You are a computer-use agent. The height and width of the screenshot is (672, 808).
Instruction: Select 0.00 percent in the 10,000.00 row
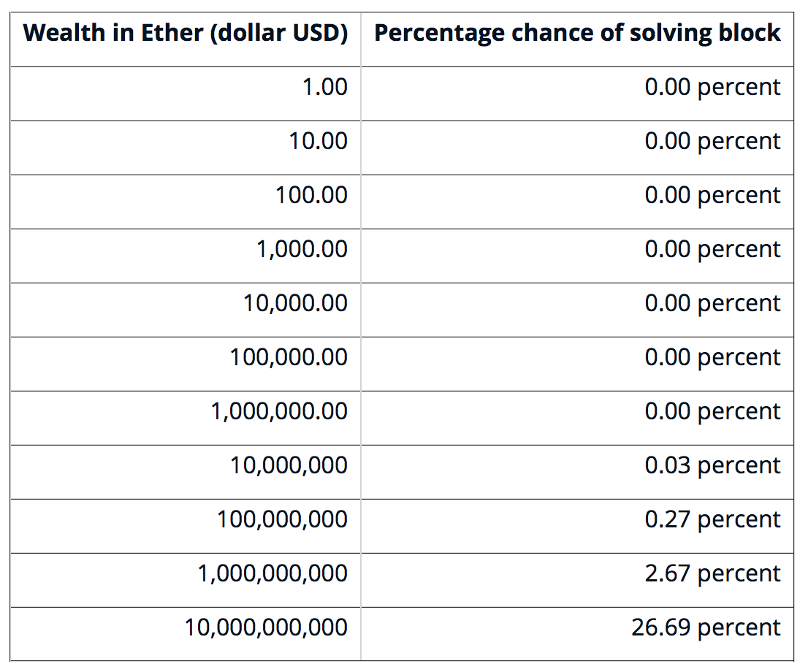712,303
